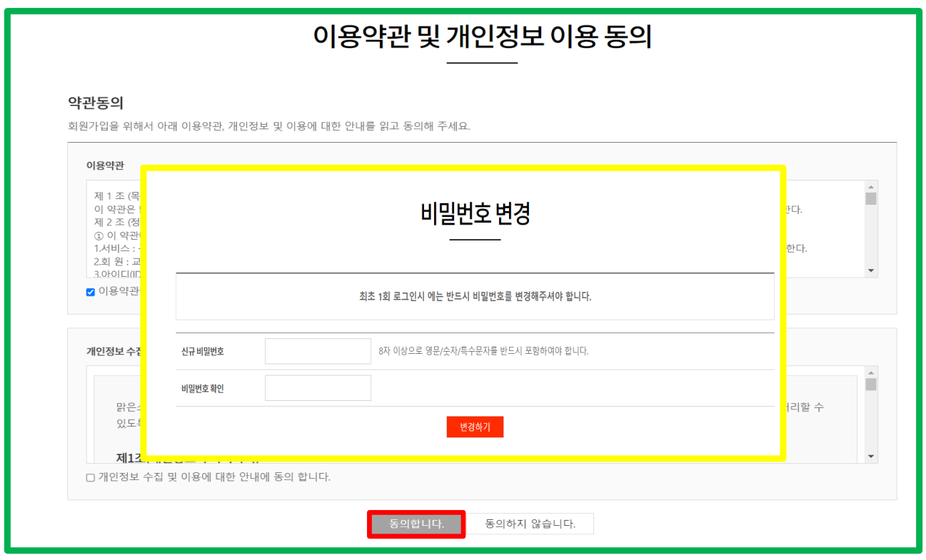
Task: Click the 개인정보 box scrollbar thumb
Action: [870, 385]
